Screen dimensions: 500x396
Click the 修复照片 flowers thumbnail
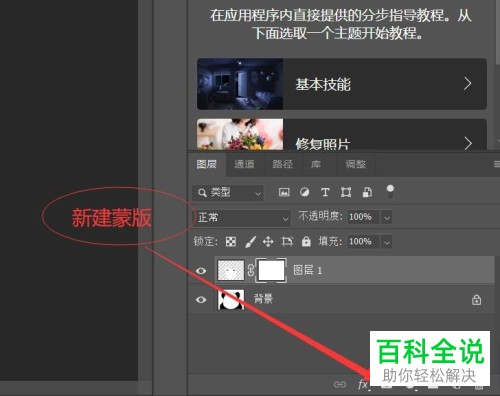coord(240,134)
